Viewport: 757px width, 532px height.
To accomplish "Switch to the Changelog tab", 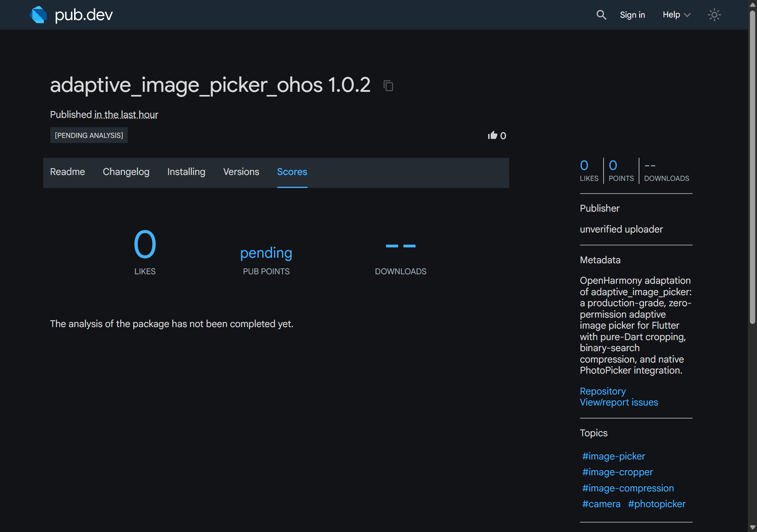I will point(126,172).
